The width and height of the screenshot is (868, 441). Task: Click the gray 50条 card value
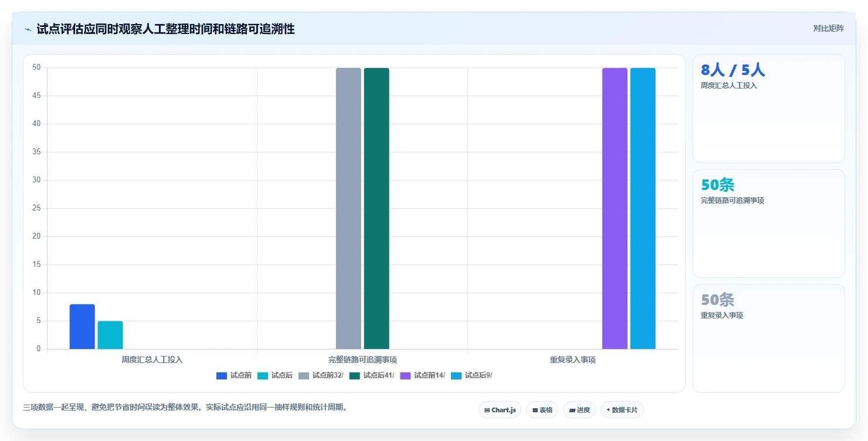point(718,300)
